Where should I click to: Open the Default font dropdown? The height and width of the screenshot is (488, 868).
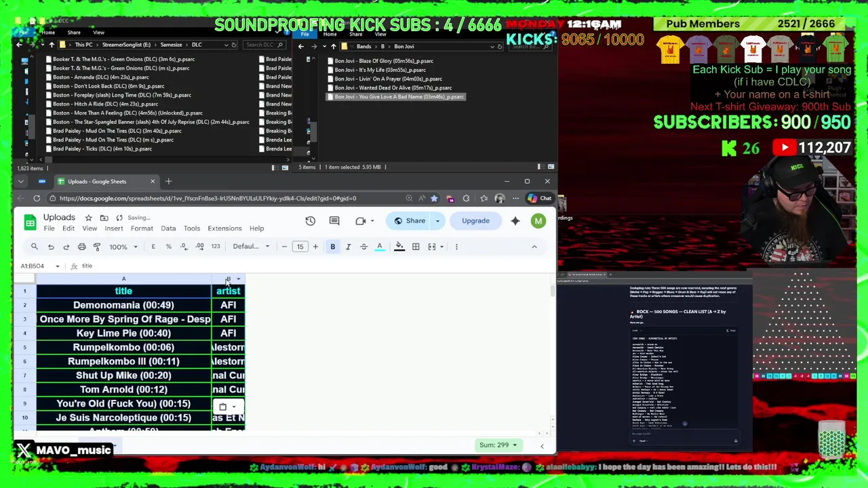click(x=251, y=247)
